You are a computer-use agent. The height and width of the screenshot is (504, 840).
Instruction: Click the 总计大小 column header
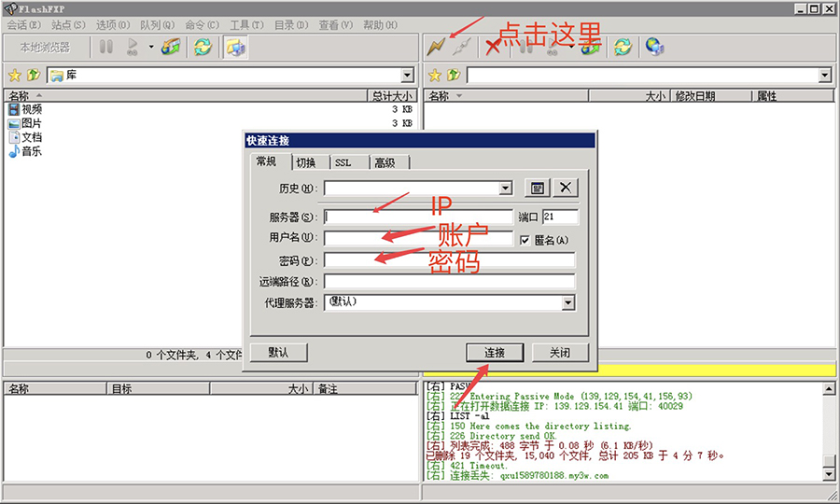(x=392, y=96)
